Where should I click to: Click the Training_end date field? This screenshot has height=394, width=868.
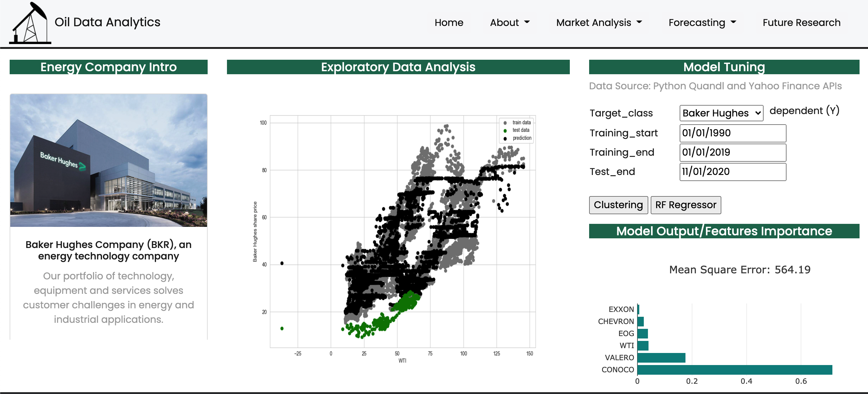(732, 152)
